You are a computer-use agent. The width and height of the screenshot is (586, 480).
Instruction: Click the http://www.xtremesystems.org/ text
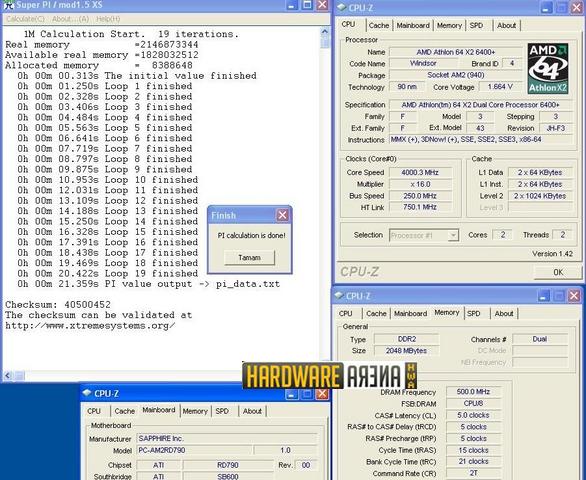coord(90,326)
